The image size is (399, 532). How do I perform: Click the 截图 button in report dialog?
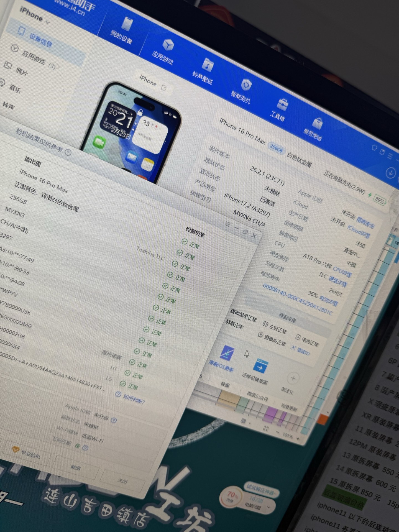click(x=75, y=468)
